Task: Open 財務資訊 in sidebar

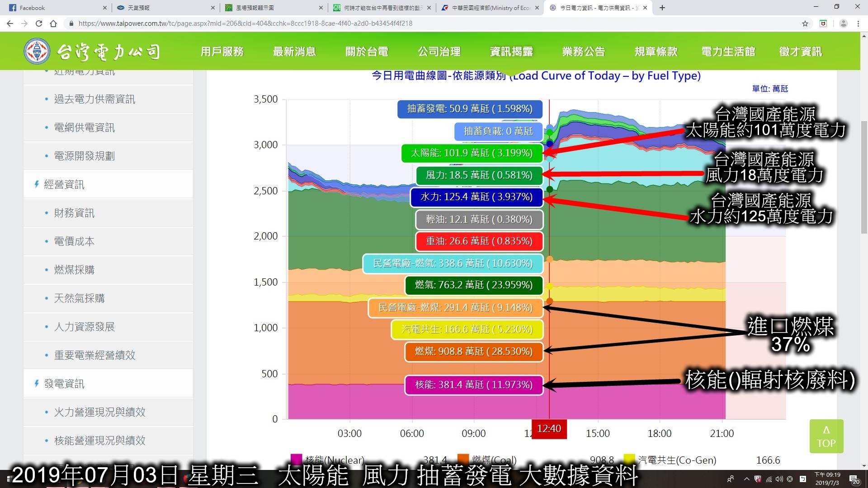Action: [108, 213]
